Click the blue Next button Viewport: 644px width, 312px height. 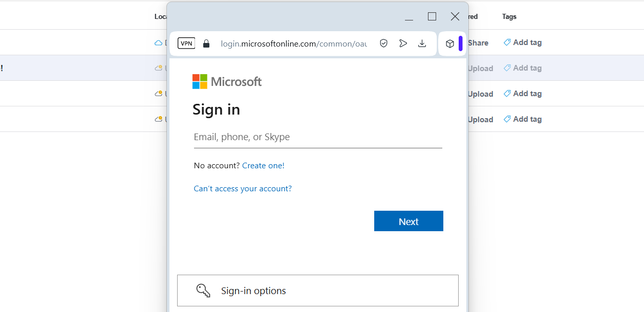pyautogui.click(x=409, y=221)
